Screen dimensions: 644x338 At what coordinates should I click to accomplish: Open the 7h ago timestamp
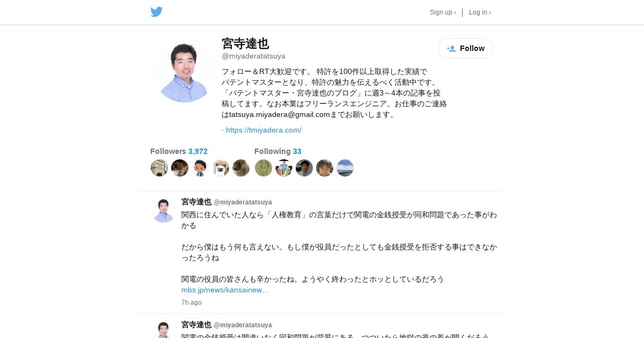(192, 303)
